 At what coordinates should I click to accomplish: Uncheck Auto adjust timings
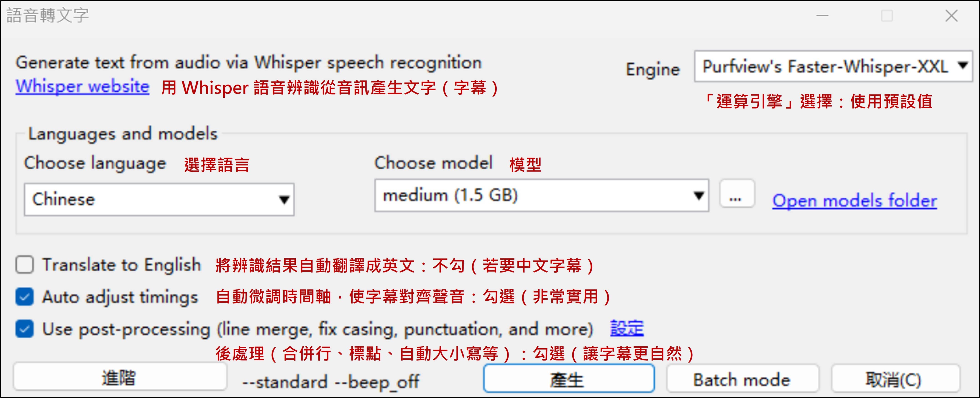pyautogui.click(x=25, y=297)
